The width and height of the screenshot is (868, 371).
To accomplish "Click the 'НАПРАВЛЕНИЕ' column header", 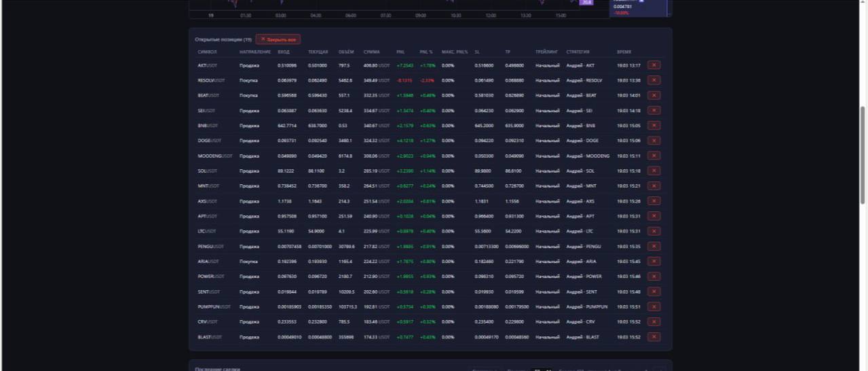I will 254,52.
